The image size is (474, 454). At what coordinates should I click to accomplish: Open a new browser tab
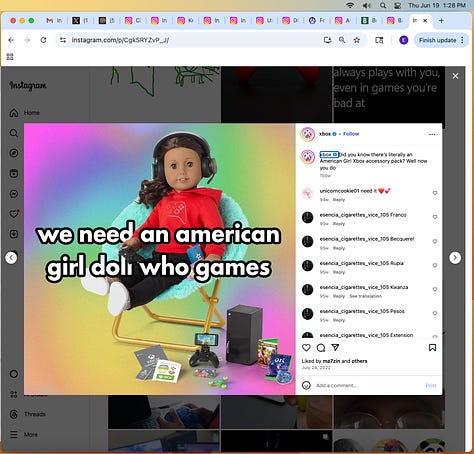441,21
